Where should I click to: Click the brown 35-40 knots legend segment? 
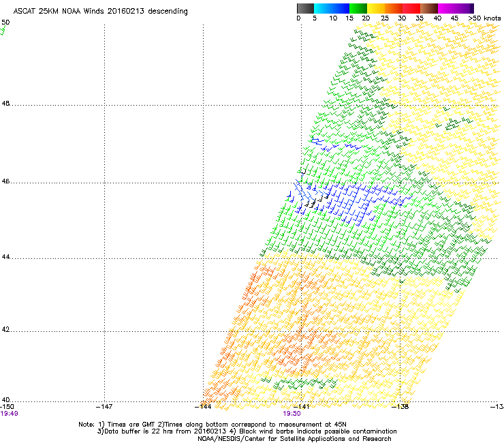pyautogui.click(x=429, y=8)
